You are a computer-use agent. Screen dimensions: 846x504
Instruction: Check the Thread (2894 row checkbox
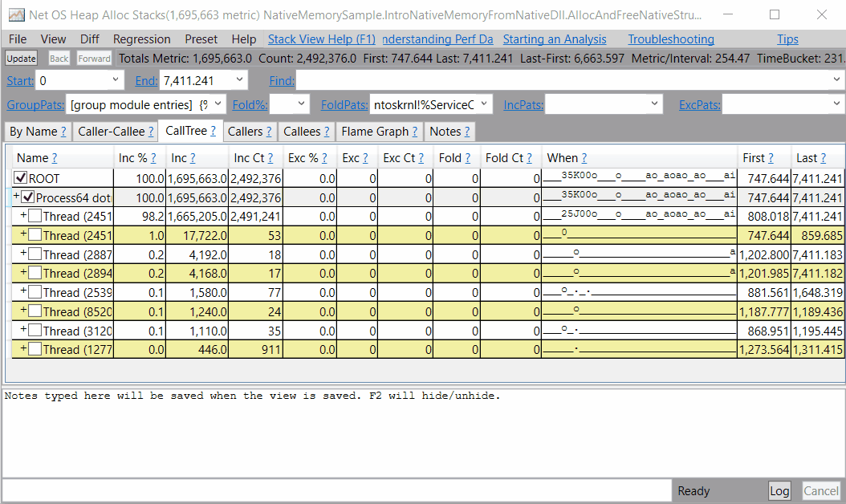click(x=35, y=273)
